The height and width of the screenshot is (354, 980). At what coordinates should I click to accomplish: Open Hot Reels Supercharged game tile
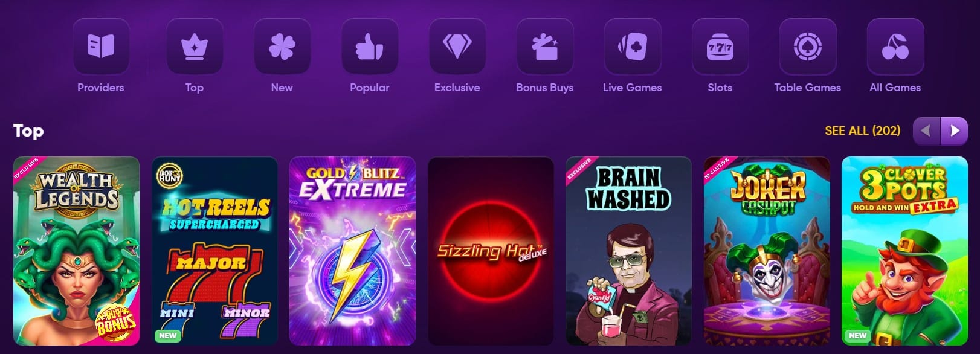point(214,251)
